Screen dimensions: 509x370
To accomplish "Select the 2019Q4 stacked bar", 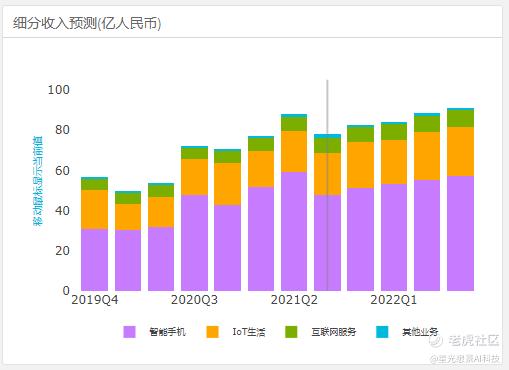I will click(x=94, y=234).
